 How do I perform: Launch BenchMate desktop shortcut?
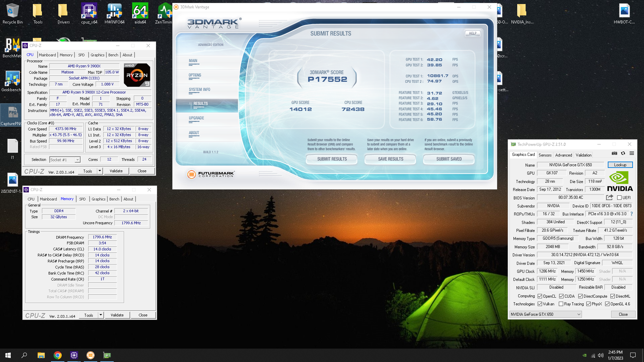click(x=12, y=47)
